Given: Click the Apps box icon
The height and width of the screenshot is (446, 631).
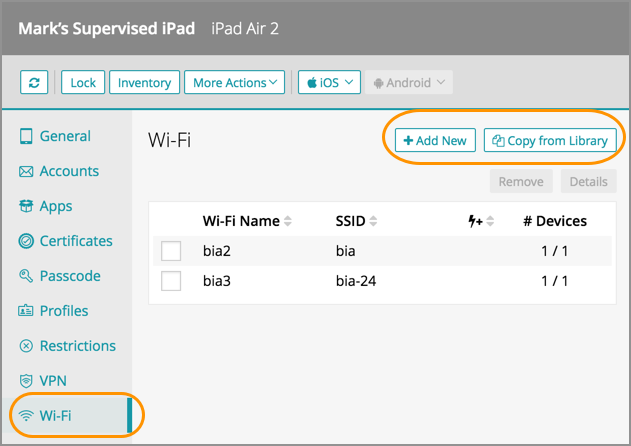Looking at the screenshot, I should pyautogui.click(x=26, y=207).
